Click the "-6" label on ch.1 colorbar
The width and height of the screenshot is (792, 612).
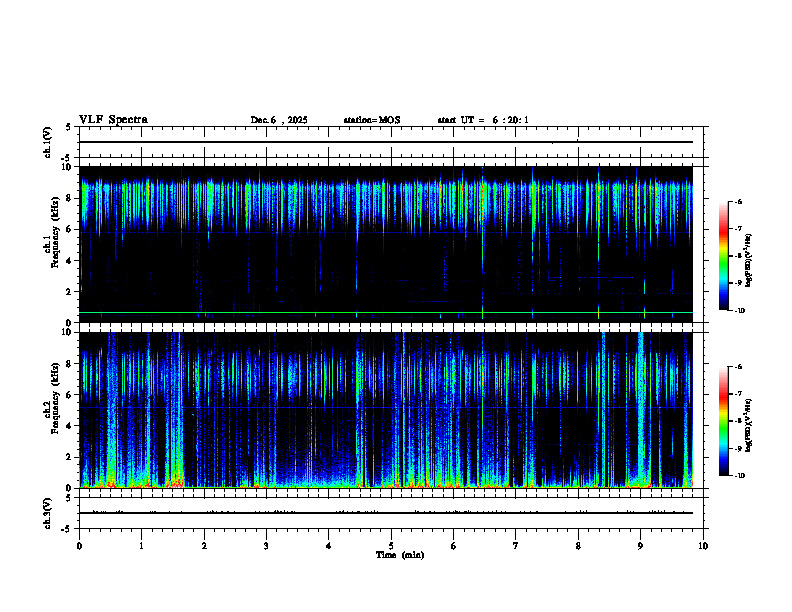(x=739, y=201)
